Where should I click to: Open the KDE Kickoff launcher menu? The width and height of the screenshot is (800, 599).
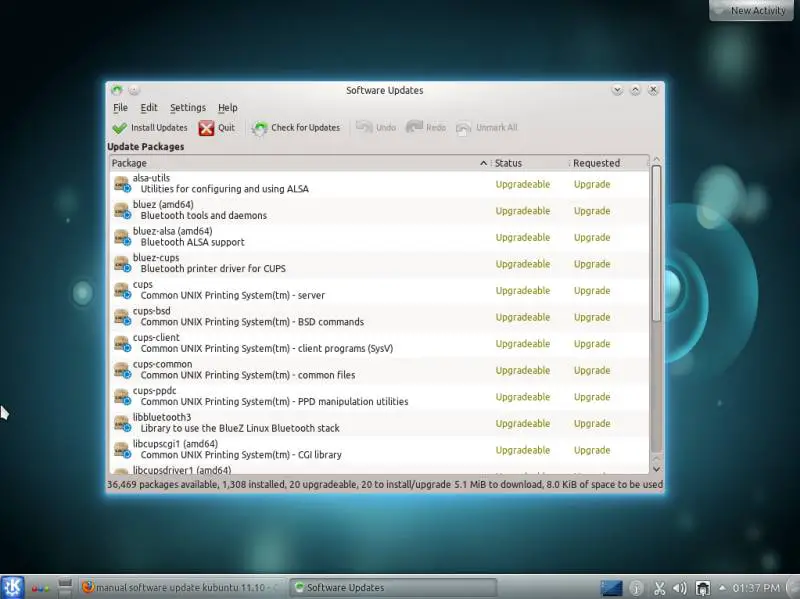pos(12,587)
